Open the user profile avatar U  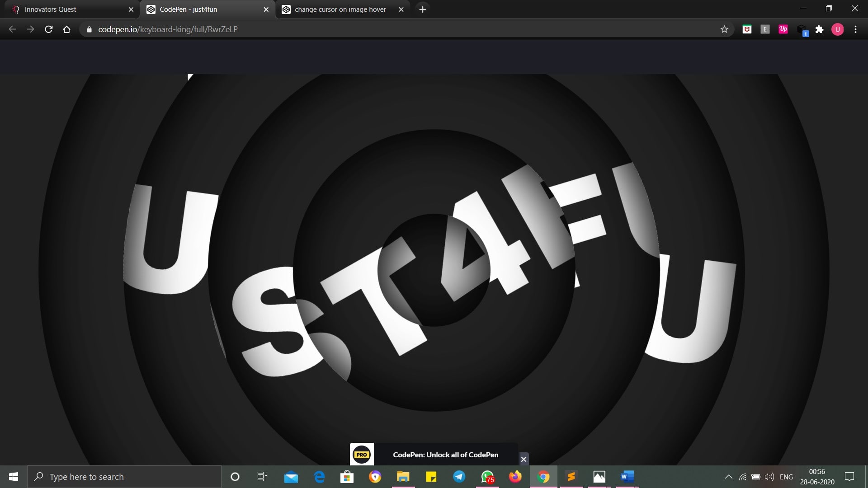[837, 29]
